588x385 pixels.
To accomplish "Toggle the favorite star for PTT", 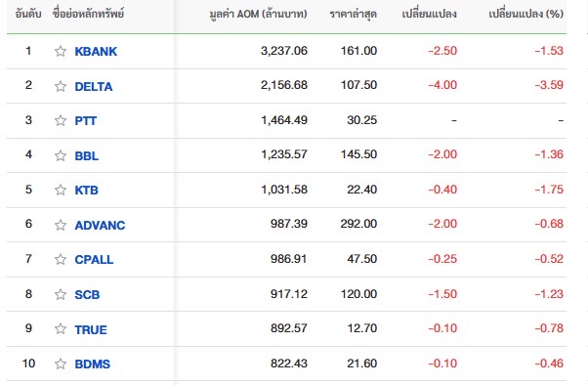I will (61, 120).
